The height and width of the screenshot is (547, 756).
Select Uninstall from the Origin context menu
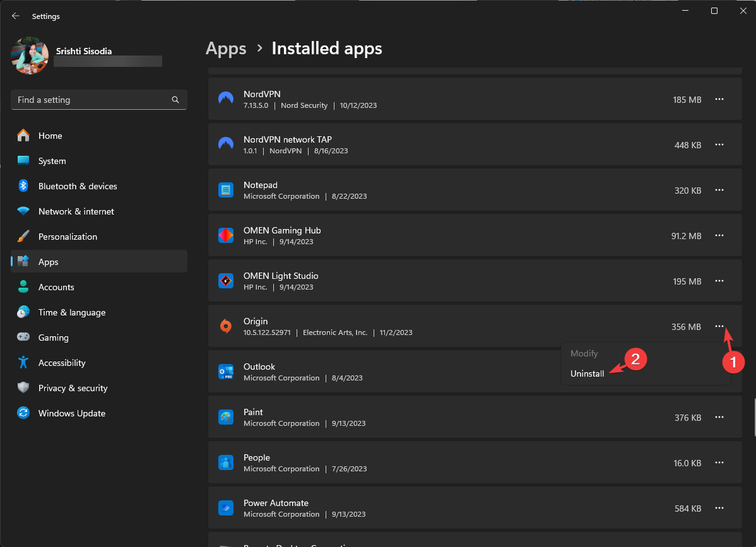587,373
